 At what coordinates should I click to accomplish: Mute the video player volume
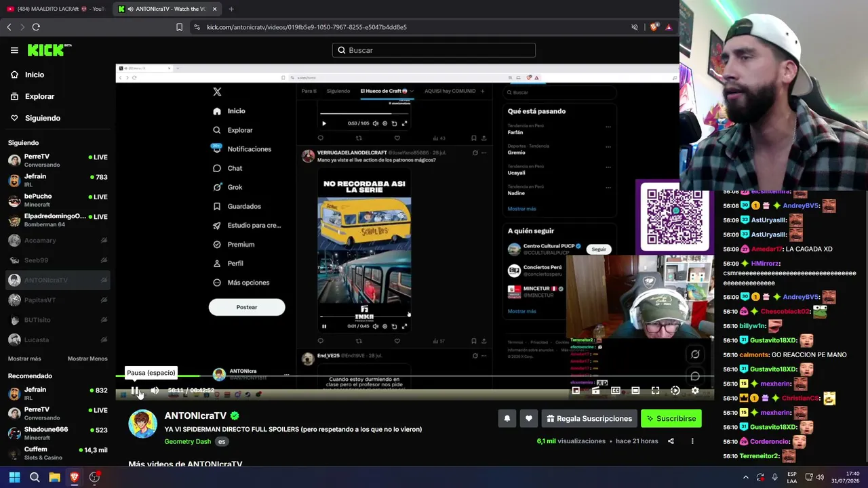point(155,390)
